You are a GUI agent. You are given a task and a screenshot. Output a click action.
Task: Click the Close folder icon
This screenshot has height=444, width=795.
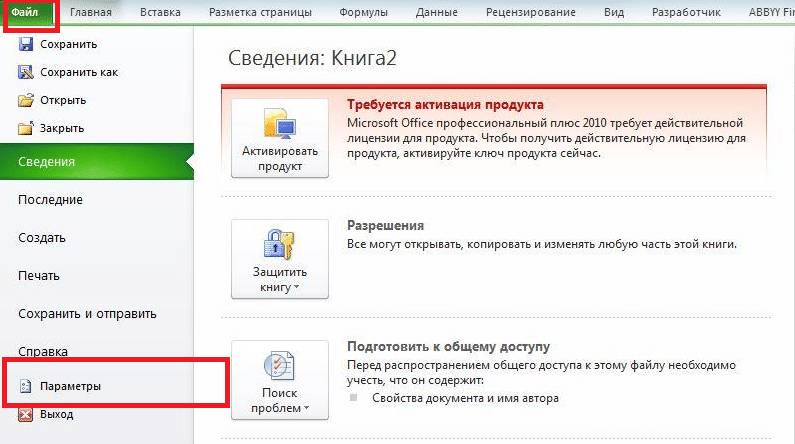click(26, 128)
